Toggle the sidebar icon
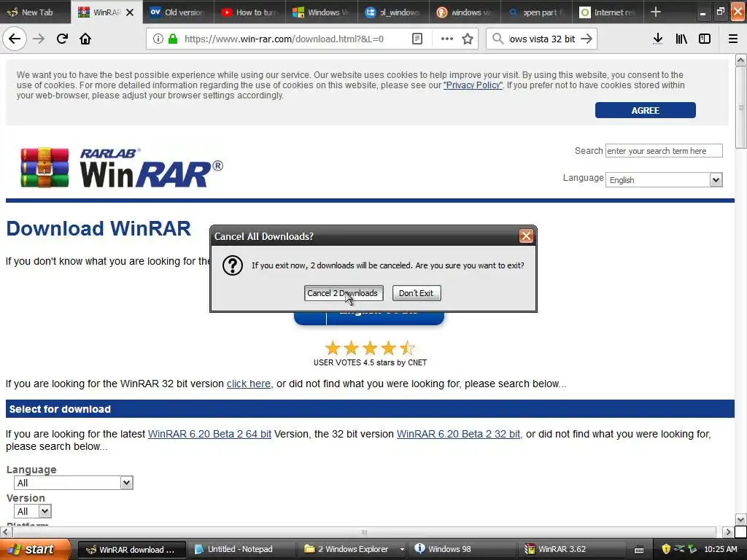Screen dimensions: 747x560 [705, 39]
